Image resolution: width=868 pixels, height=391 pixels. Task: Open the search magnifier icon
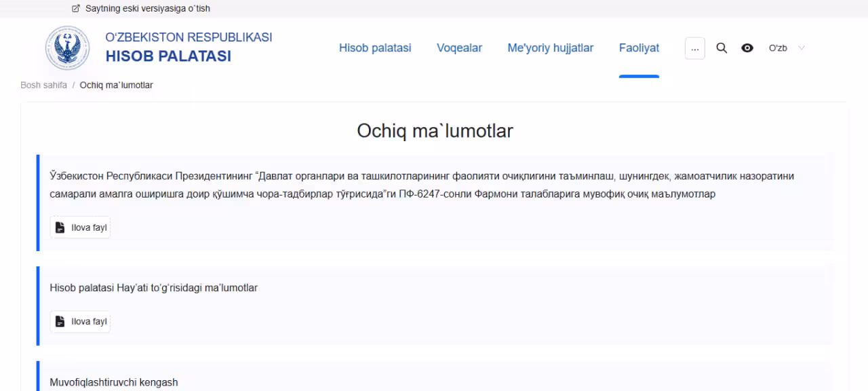click(722, 48)
